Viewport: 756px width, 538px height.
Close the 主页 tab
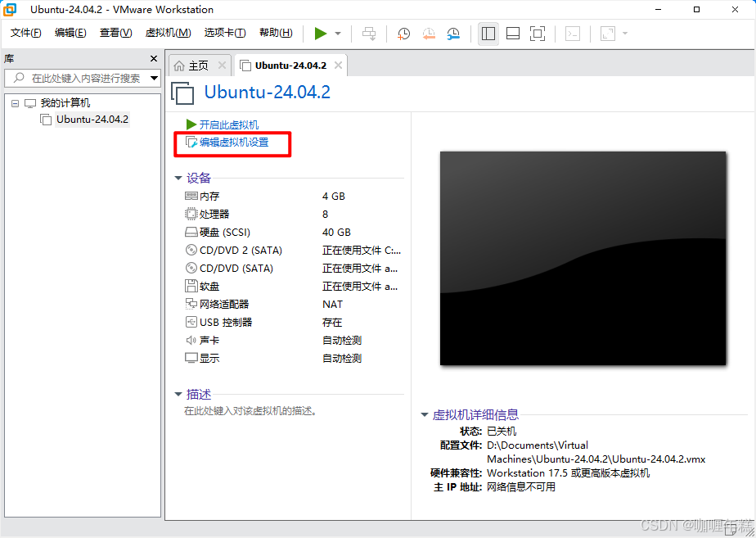click(222, 66)
